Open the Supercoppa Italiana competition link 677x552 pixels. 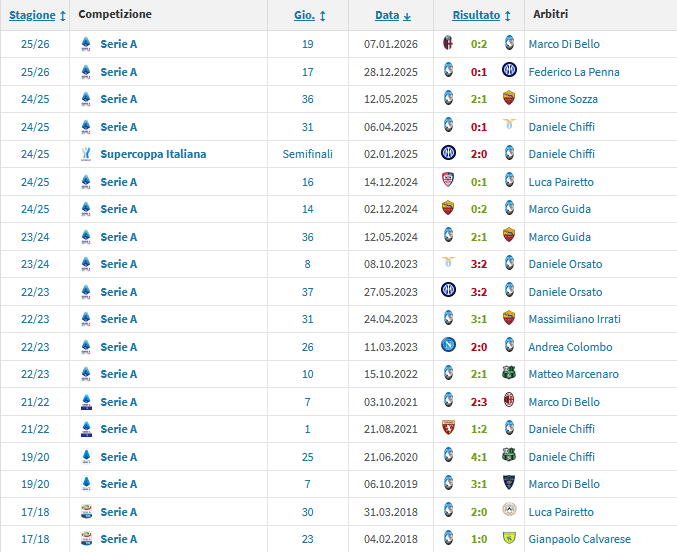pyautogui.click(x=153, y=154)
